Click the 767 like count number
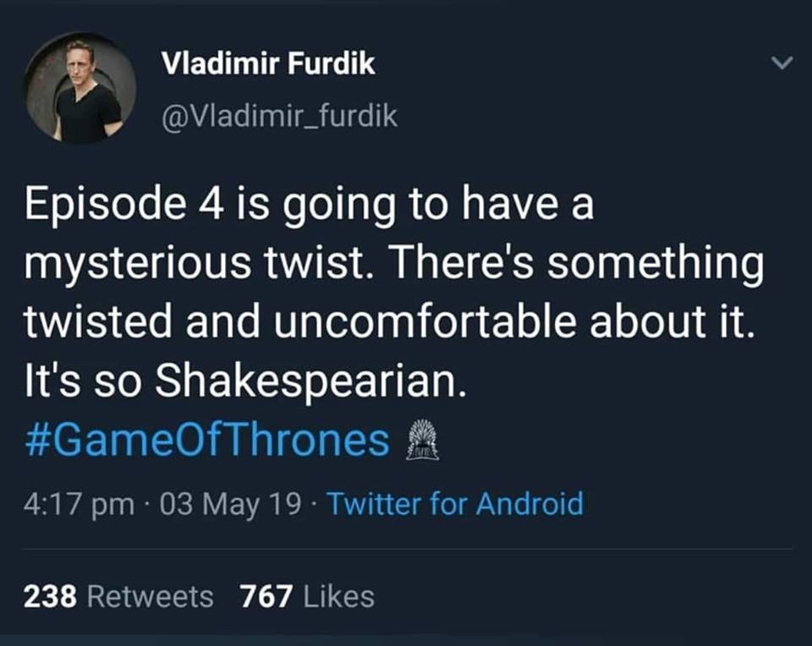The width and height of the screenshot is (812, 646). (x=266, y=596)
